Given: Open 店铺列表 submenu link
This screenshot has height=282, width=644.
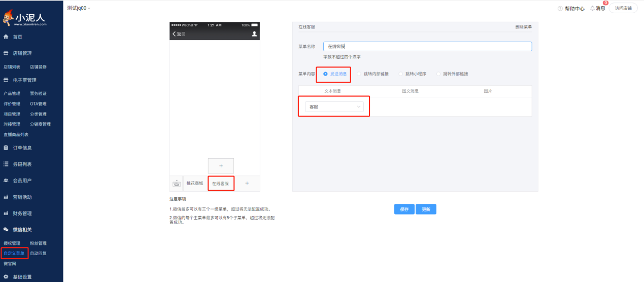Looking at the screenshot, I should tap(12, 67).
